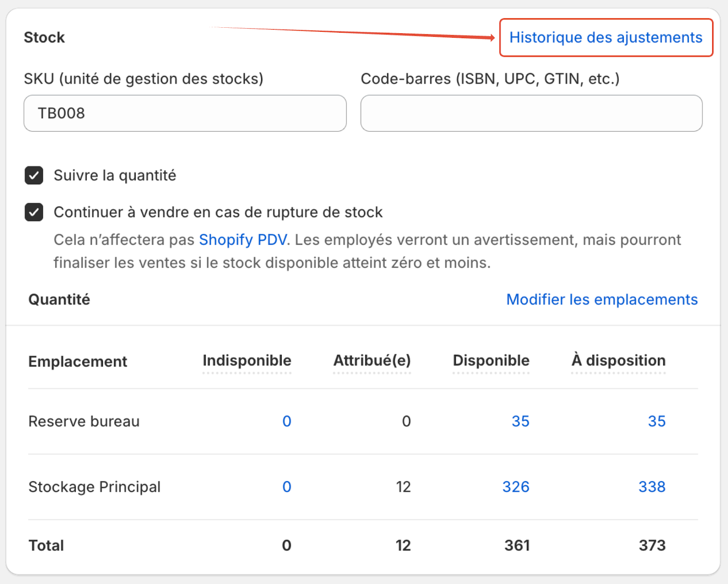This screenshot has width=728, height=584.
Task: Edit Reserve bureau à disposition quantity 35
Action: point(657,421)
